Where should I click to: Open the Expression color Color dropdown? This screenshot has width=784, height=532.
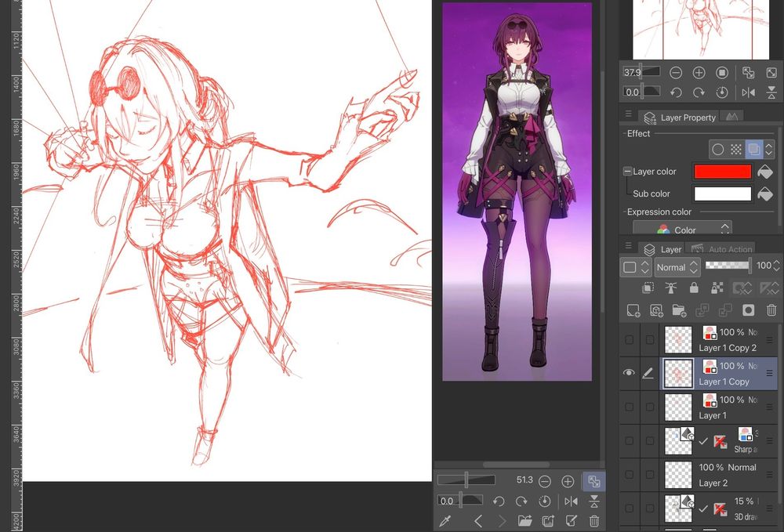tap(683, 229)
